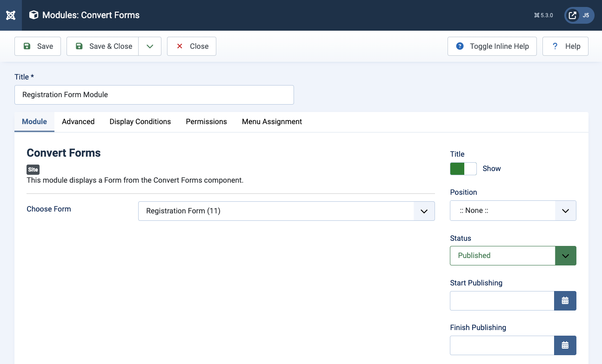The width and height of the screenshot is (602, 364).
Task: Toggle the Title Show switch
Action: pos(463,169)
